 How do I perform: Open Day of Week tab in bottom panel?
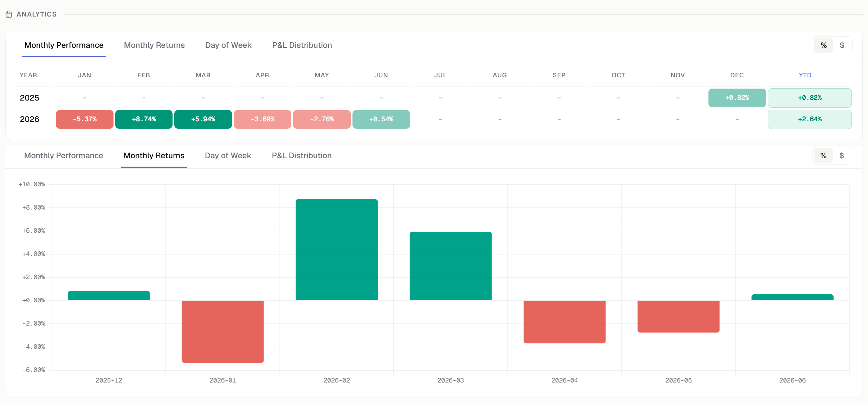[x=228, y=156]
